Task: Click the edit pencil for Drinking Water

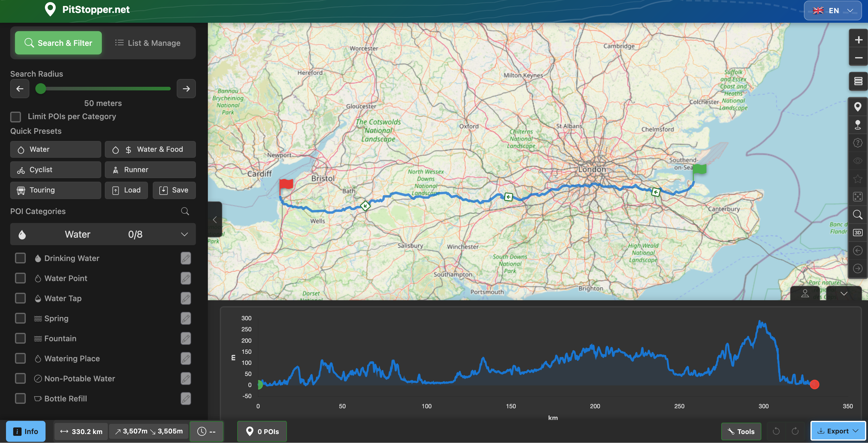Action: click(186, 258)
